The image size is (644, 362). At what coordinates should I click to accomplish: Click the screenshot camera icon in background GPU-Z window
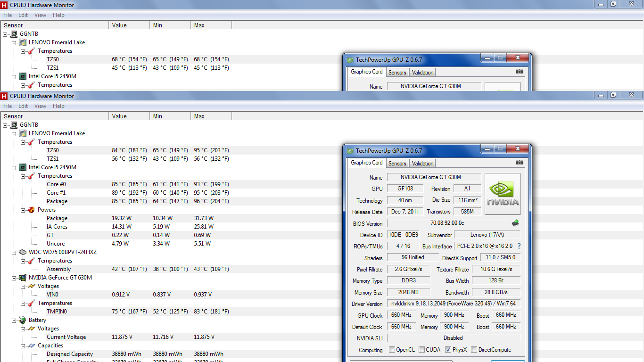519,72
